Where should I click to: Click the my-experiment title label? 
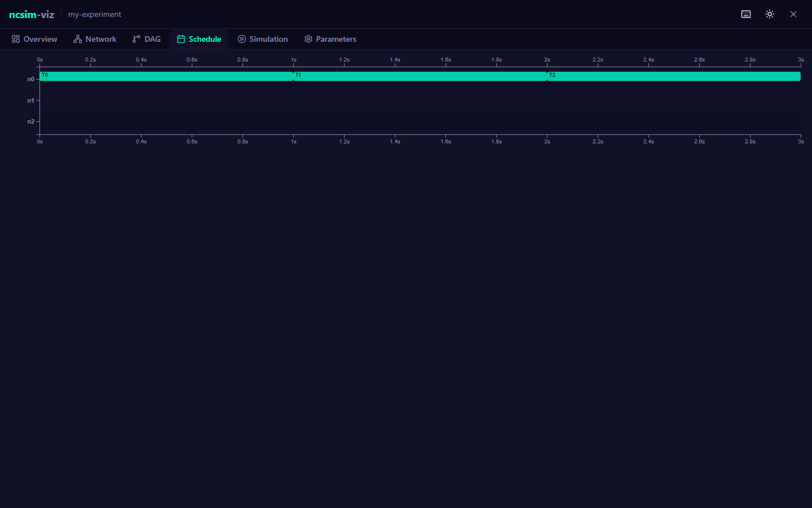coord(95,14)
